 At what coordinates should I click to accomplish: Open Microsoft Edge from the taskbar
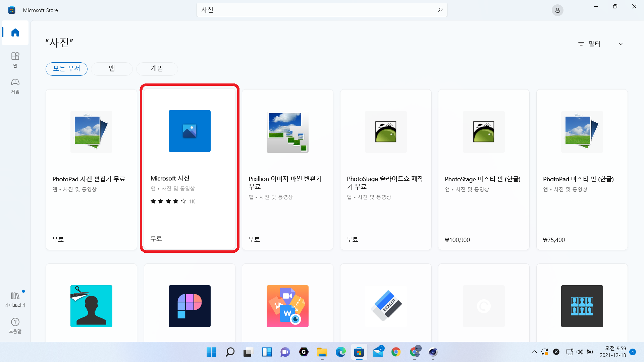(340, 352)
